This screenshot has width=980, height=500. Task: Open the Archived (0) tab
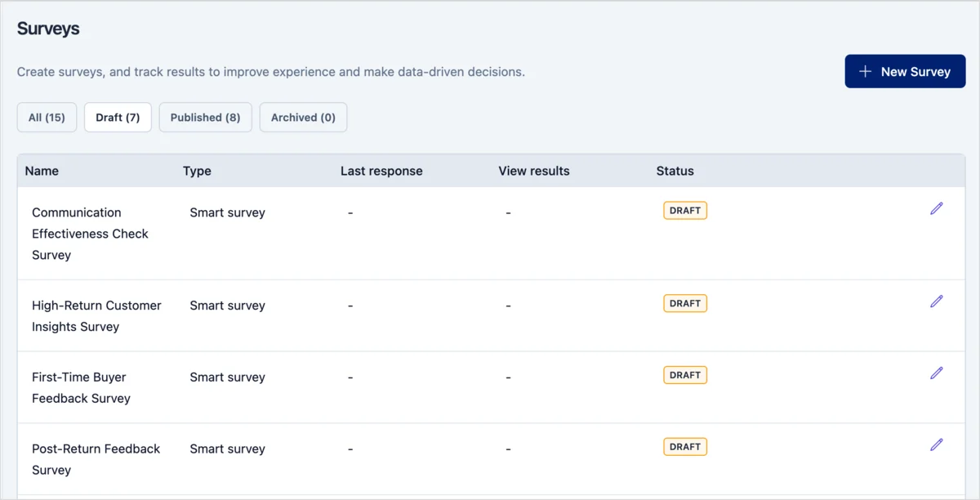click(x=303, y=118)
